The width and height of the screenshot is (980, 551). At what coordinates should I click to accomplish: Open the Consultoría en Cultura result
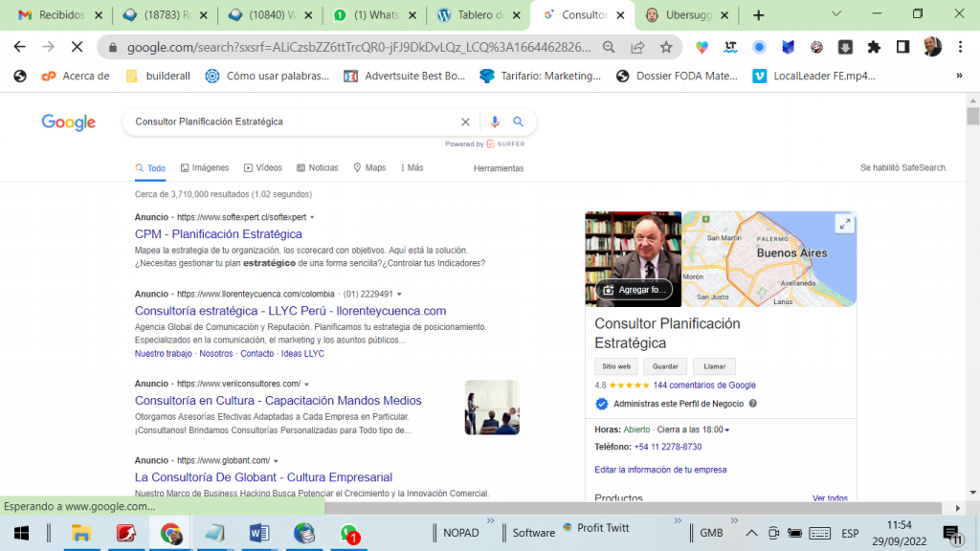click(278, 401)
